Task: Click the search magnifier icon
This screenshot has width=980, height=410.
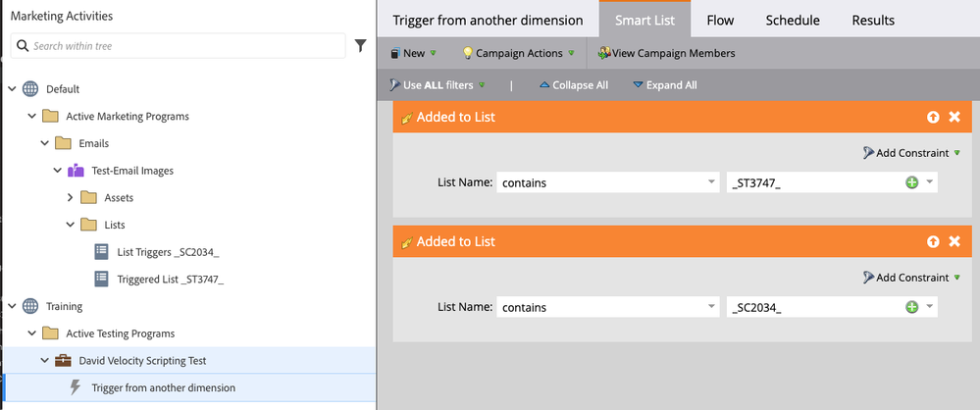Action: [x=23, y=46]
